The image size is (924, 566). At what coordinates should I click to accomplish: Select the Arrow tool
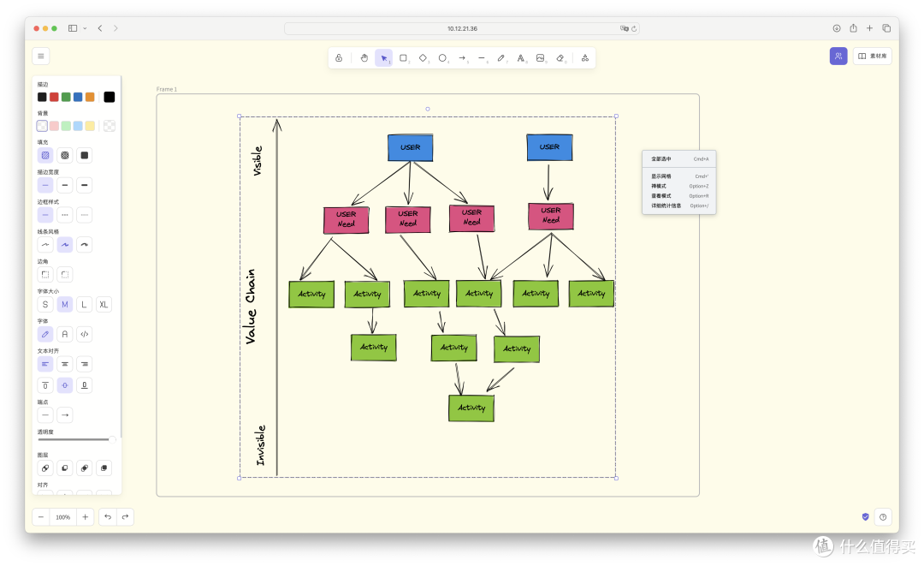point(463,57)
